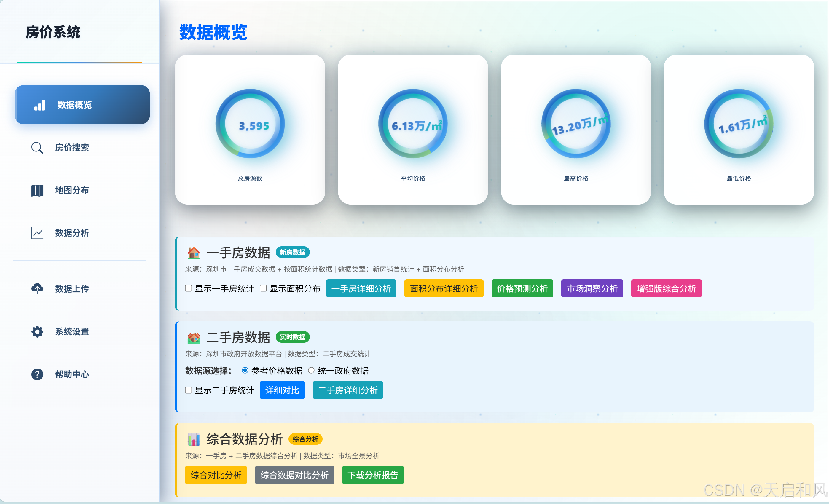Open 面积分布详细分析
The height and width of the screenshot is (504, 829).
(x=444, y=288)
